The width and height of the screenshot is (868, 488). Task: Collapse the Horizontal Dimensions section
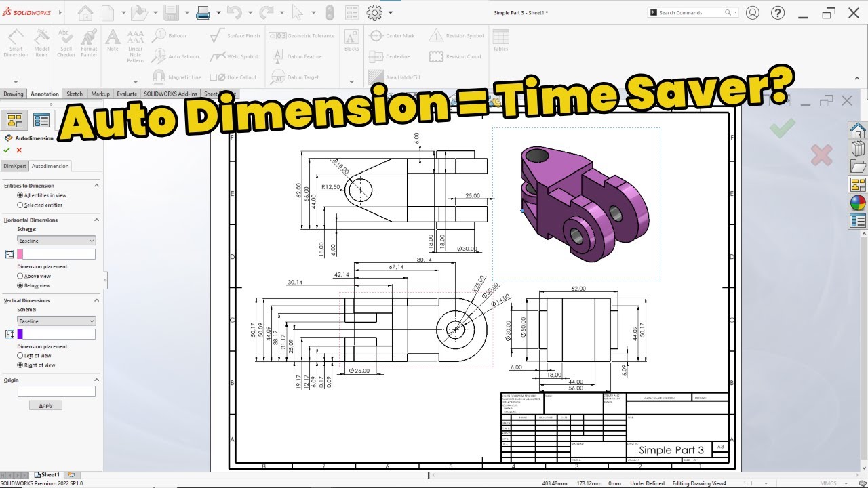(96, 220)
